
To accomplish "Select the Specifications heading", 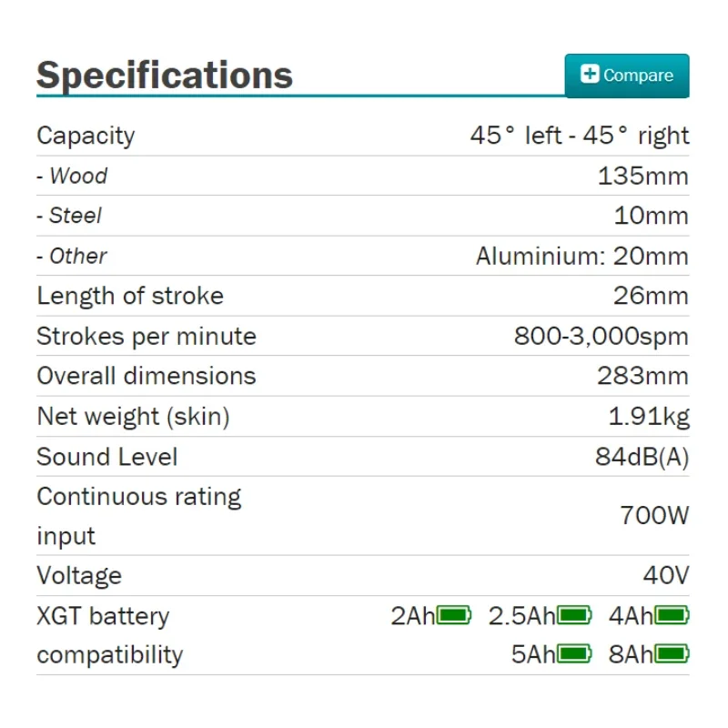I will (x=165, y=76).
